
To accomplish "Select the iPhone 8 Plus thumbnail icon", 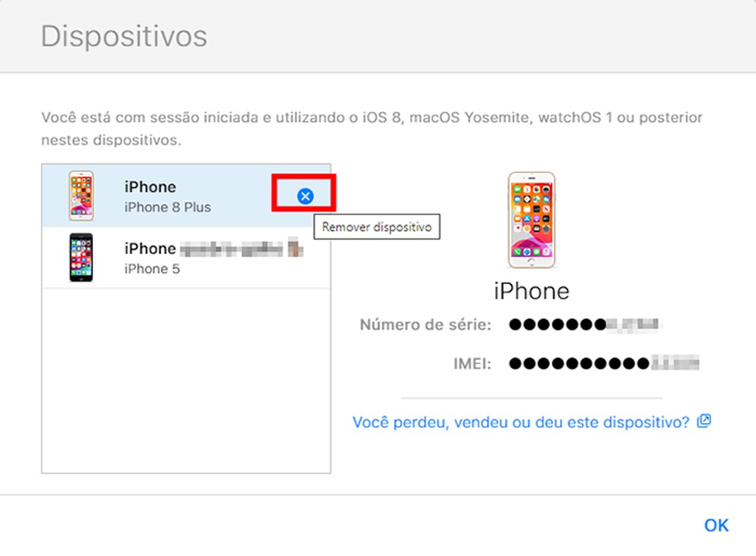I will [81, 196].
